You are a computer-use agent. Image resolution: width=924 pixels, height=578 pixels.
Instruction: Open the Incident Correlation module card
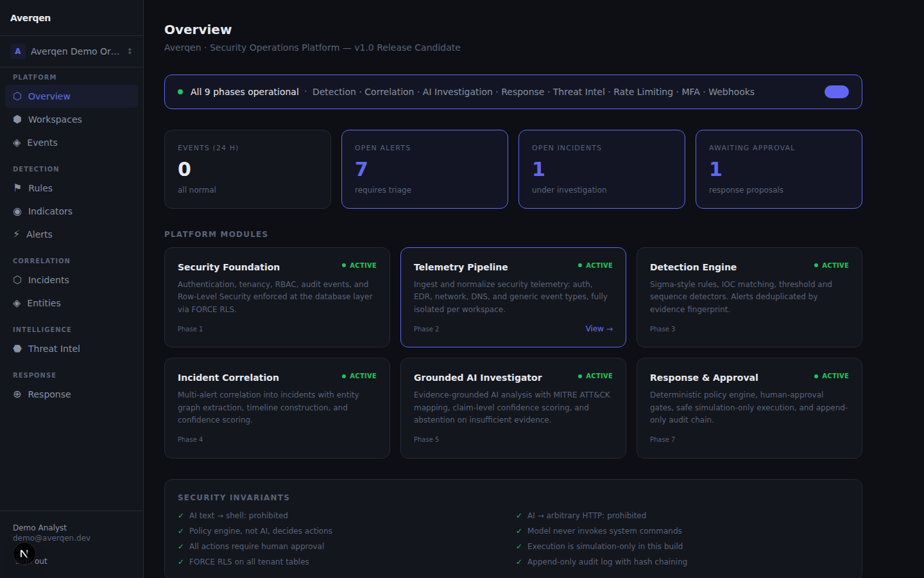point(277,408)
